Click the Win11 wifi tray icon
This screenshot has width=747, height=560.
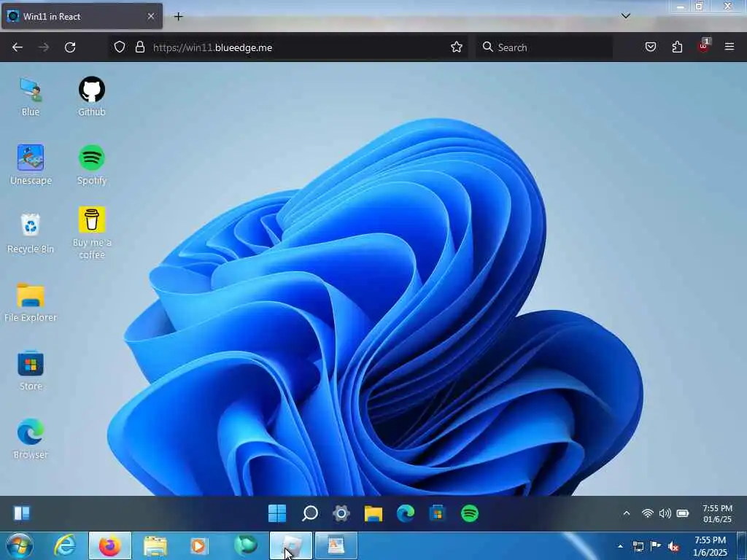coord(648,513)
